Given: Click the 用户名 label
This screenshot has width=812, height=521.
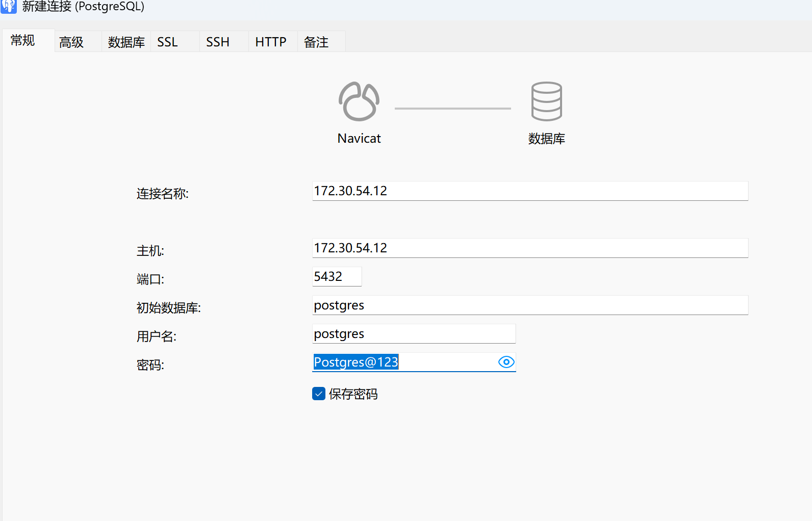Looking at the screenshot, I should click(157, 336).
